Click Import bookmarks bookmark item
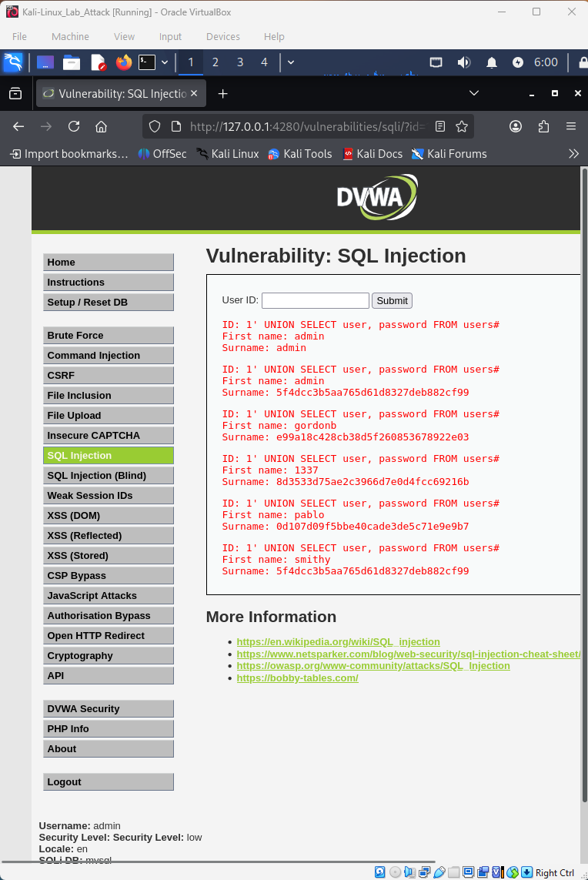Viewport: 588px width, 880px height. point(69,154)
